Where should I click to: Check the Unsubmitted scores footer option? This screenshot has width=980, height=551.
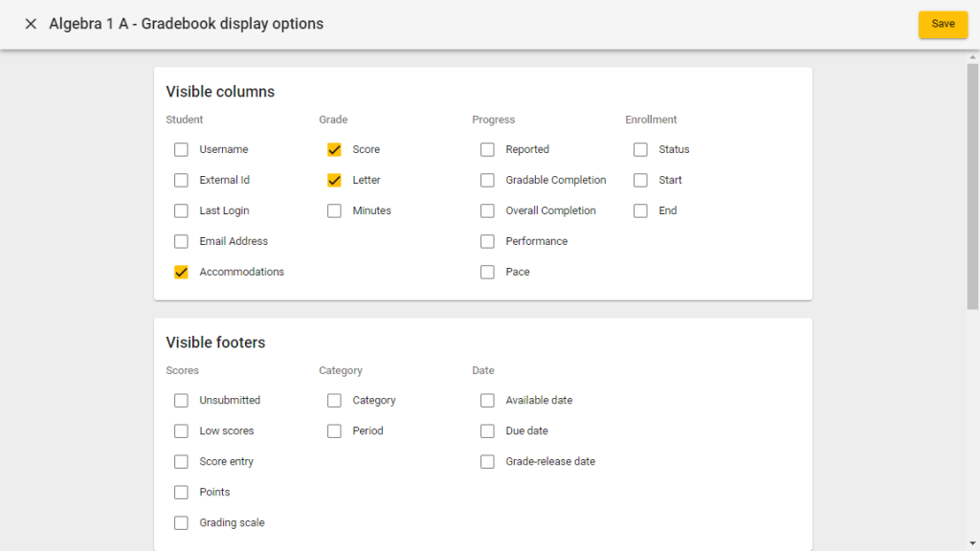181,400
